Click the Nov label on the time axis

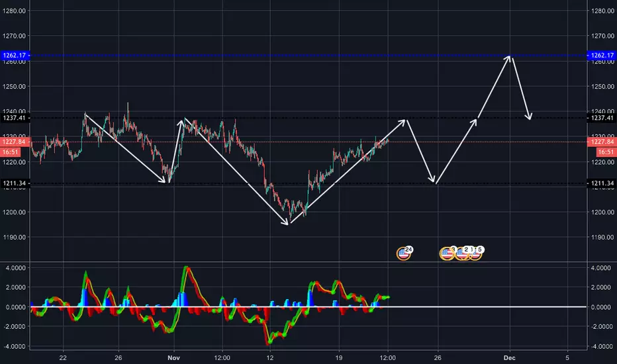[173, 357]
